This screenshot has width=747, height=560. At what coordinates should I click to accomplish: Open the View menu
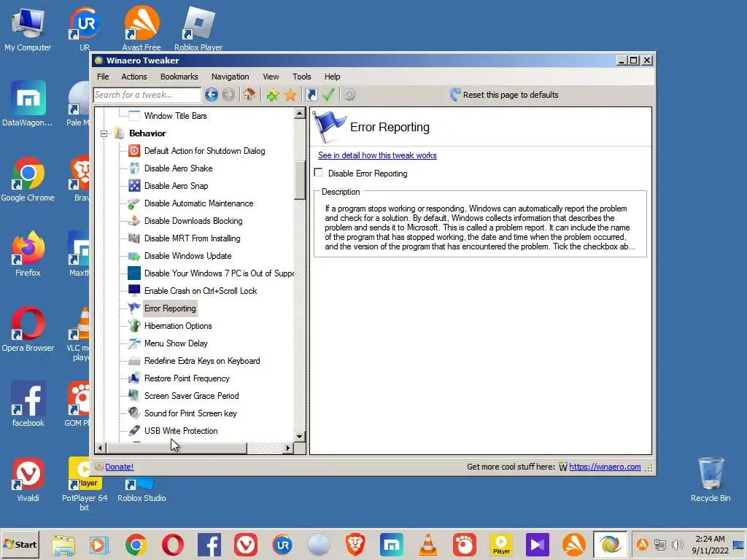pos(271,77)
